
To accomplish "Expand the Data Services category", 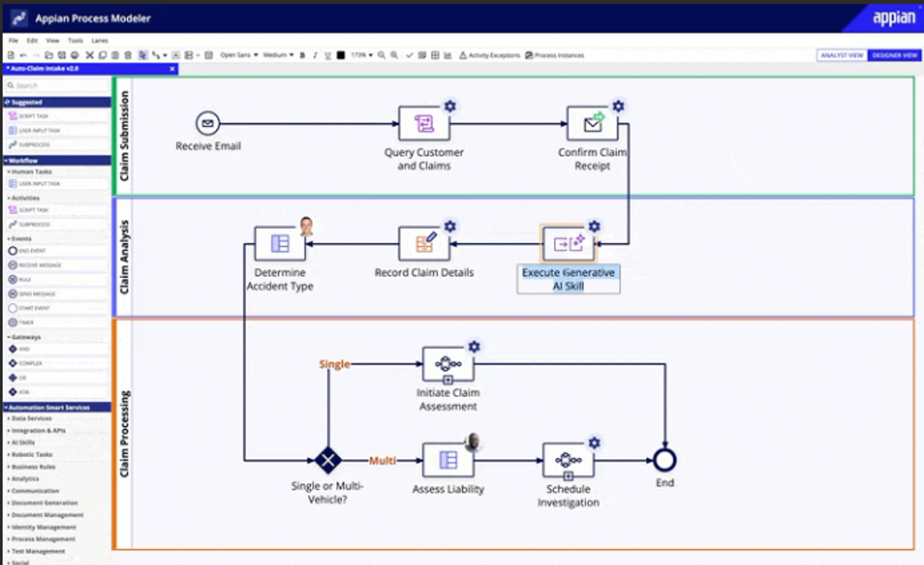I will 30,418.
